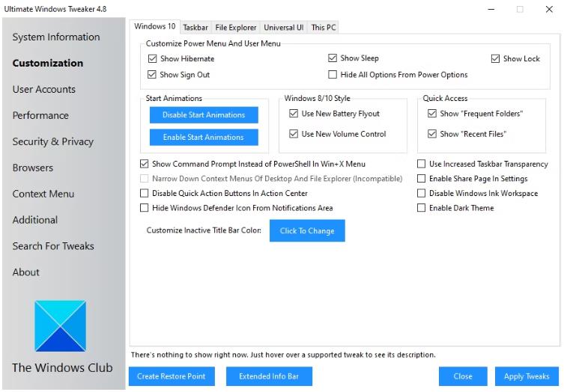Screen dimensions: 564x392
Task: Click the Customize Inactive Title Bar Color label
Action: tap(204, 230)
